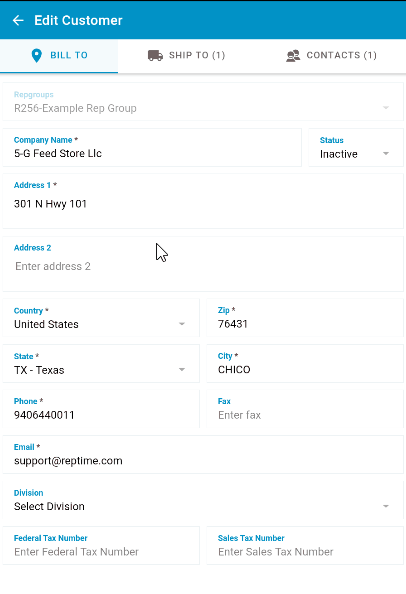Click the Email field

[x=203, y=455]
